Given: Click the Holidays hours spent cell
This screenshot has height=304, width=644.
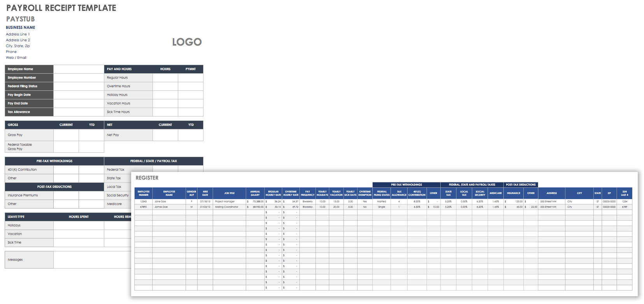Looking at the screenshot, I should [x=79, y=225].
